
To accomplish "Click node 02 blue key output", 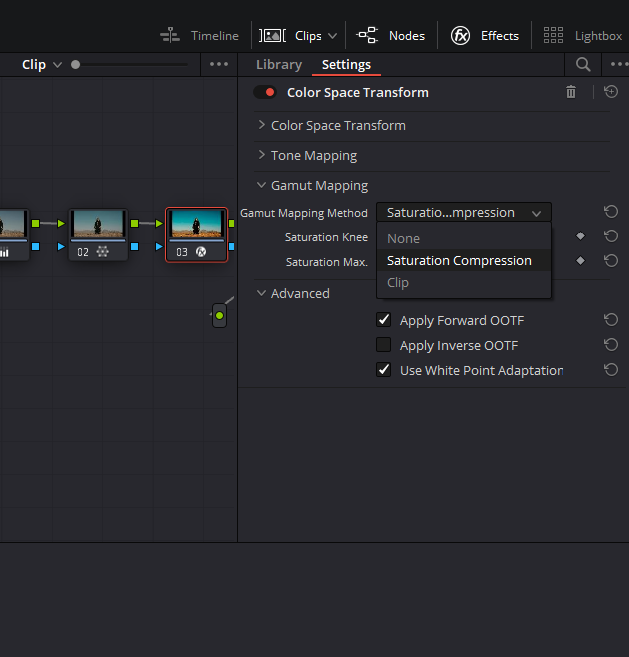I will coord(135,246).
